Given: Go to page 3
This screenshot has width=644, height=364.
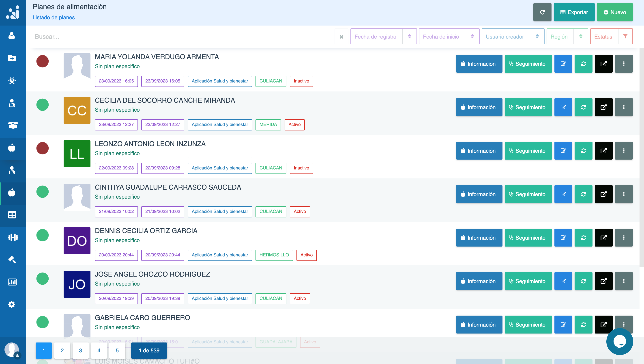Looking at the screenshot, I should 81,351.
